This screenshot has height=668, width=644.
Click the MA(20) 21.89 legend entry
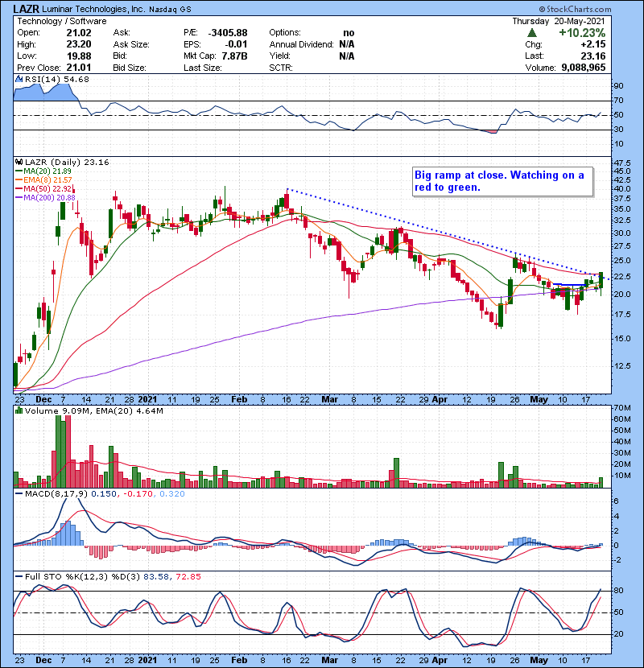coord(43,171)
